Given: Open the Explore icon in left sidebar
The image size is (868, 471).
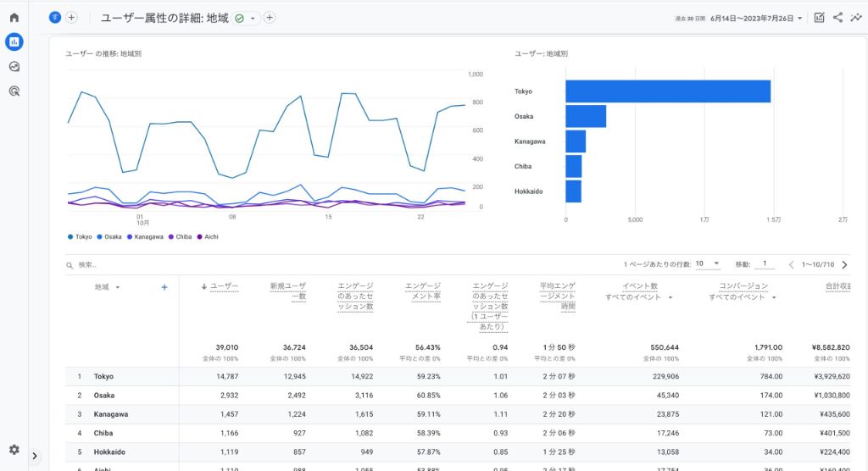Looking at the screenshot, I should coord(14,66).
